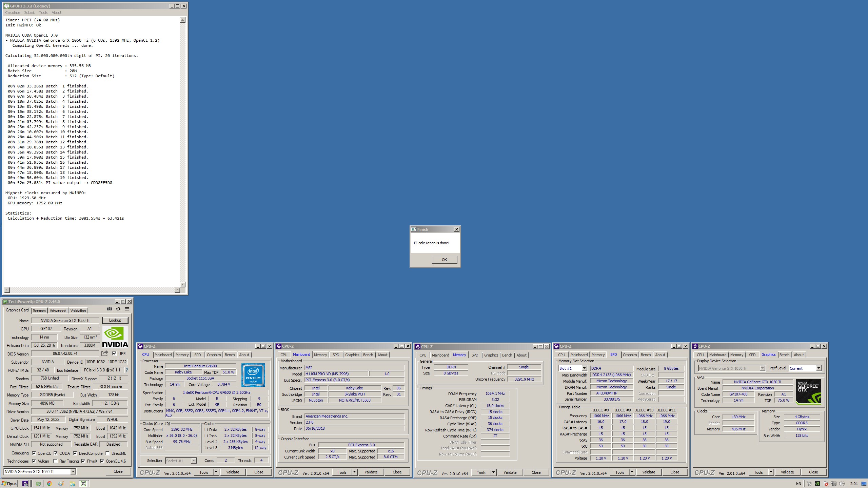Expand Tools arrow in CPU-Z Memory window
The width and height of the screenshot is (868, 488).
[493, 472]
